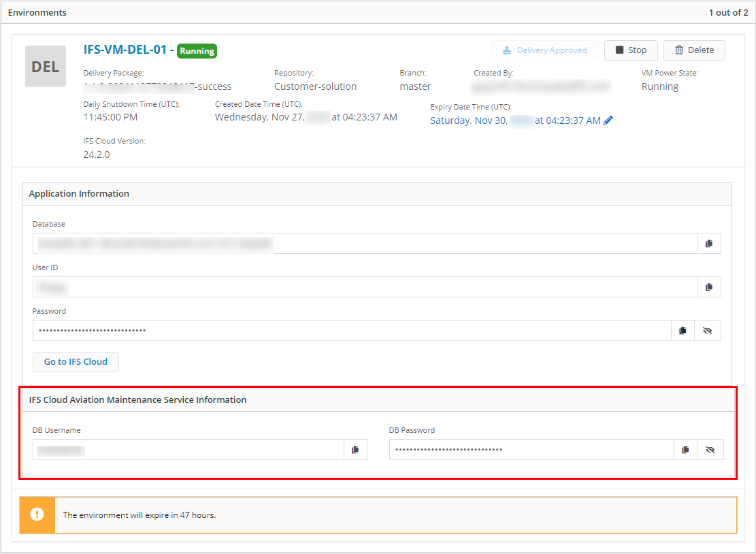Open the IFS-VM-DEL-01 environment title
Screen dimensions: 756x554
[x=125, y=50]
